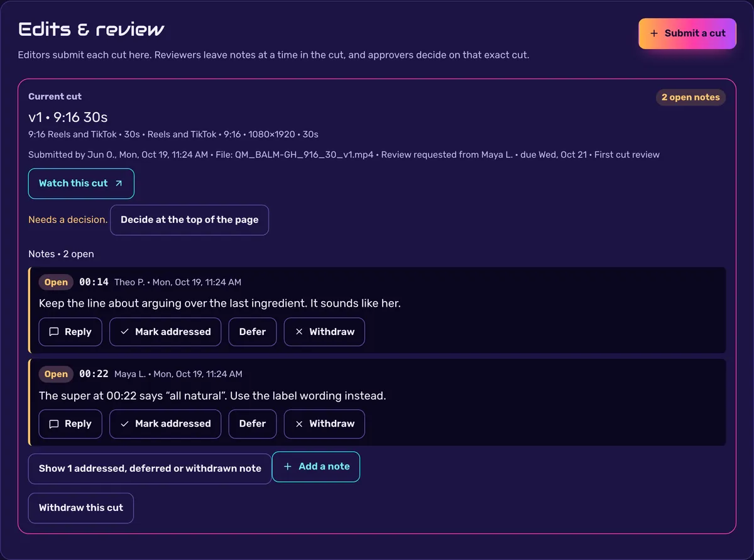Click the 'Edits & review' page heading

click(91, 30)
